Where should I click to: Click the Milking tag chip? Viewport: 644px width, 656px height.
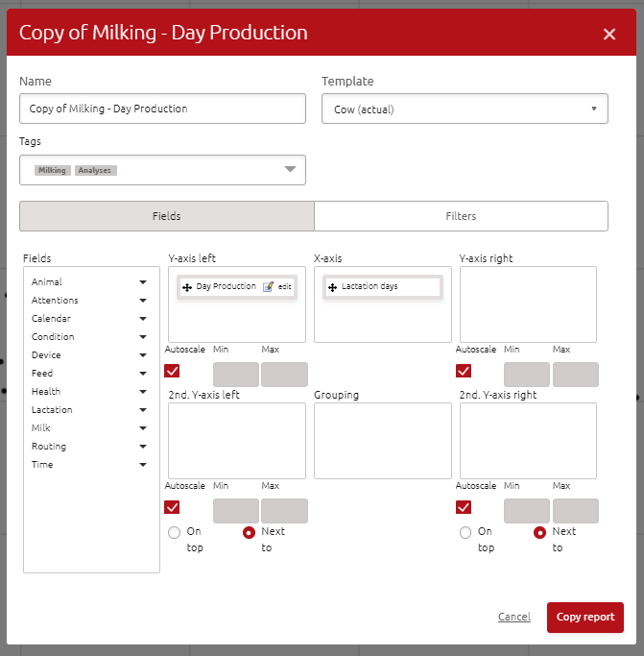pyautogui.click(x=52, y=170)
